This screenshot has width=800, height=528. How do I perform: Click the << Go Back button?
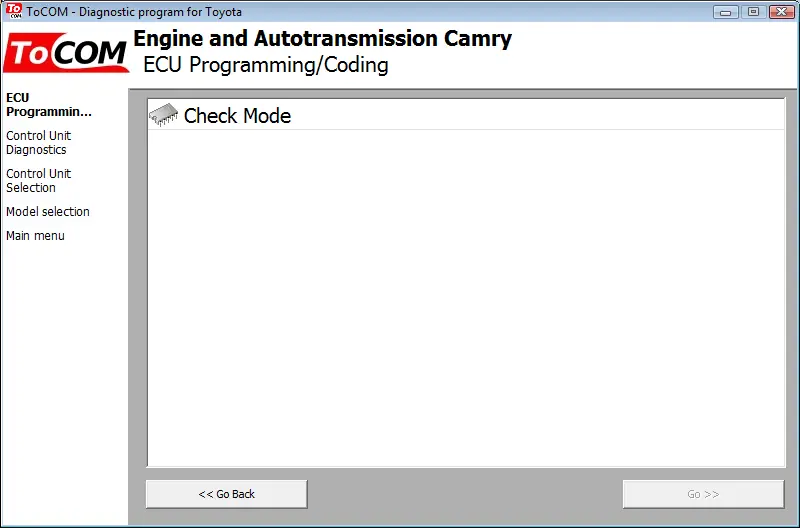[227, 494]
